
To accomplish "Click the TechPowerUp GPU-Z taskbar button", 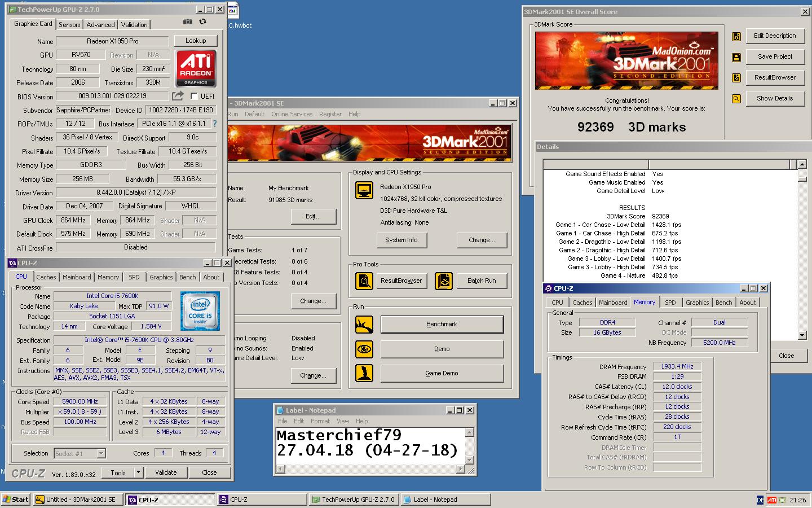I will tap(354, 500).
